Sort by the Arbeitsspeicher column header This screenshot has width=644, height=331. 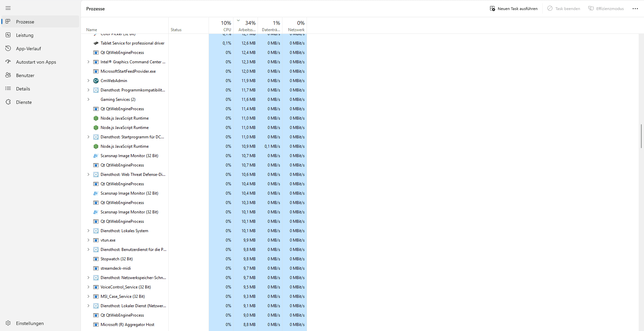pyautogui.click(x=246, y=25)
